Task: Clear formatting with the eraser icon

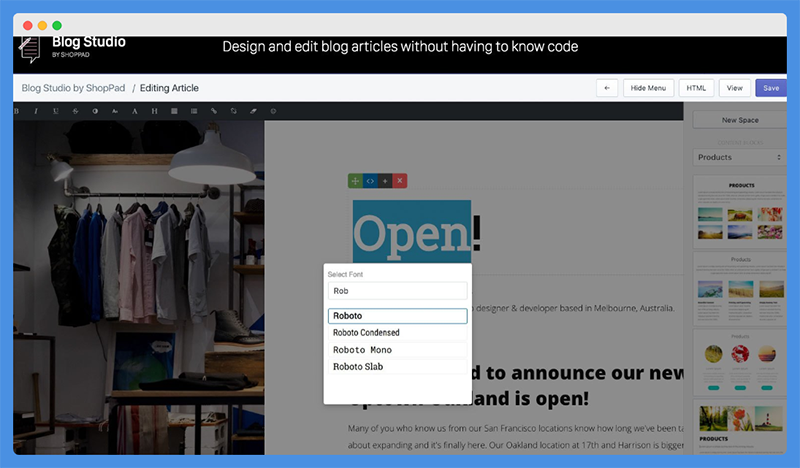Action: tap(253, 111)
